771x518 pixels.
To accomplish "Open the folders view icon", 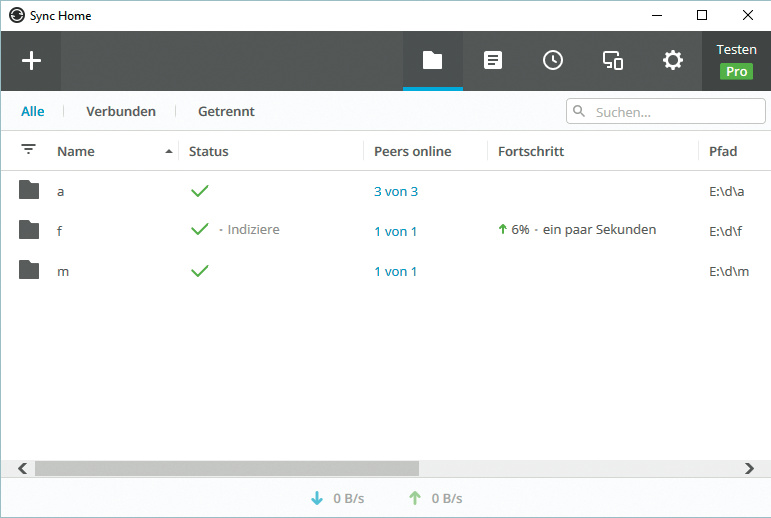I will pos(432,61).
